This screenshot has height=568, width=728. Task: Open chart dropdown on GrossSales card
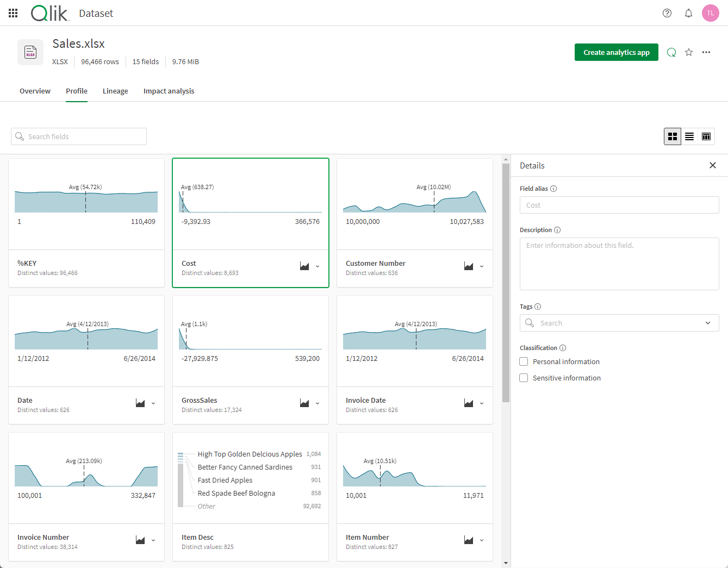(x=318, y=403)
